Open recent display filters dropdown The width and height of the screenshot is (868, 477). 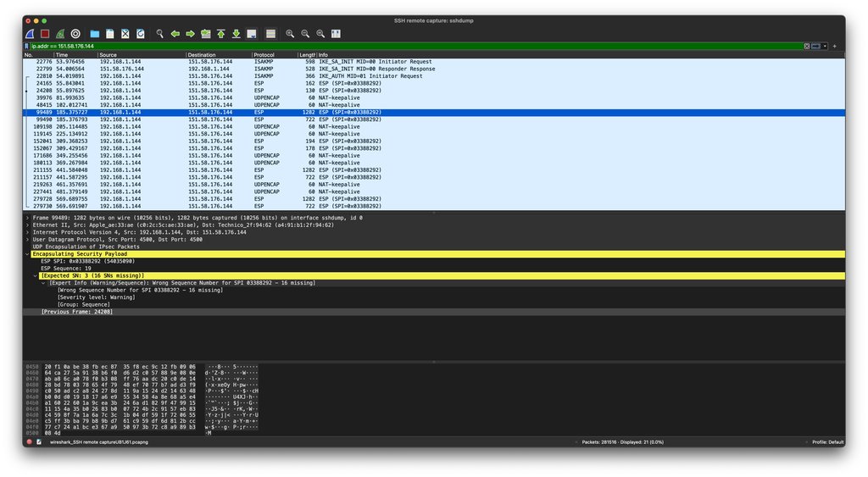pos(825,47)
